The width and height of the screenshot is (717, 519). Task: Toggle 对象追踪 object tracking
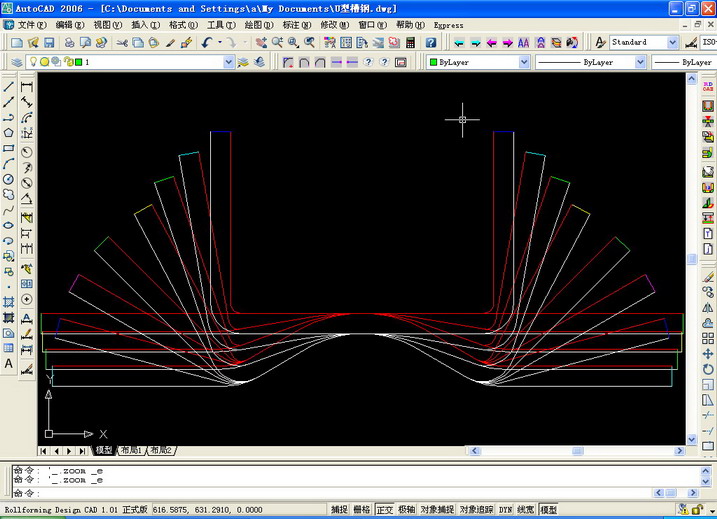[x=476, y=509]
